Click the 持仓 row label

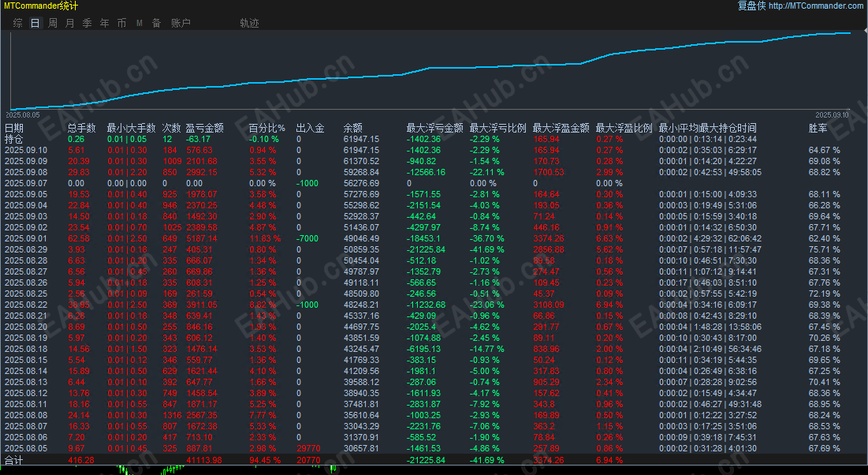click(x=14, y=139)
